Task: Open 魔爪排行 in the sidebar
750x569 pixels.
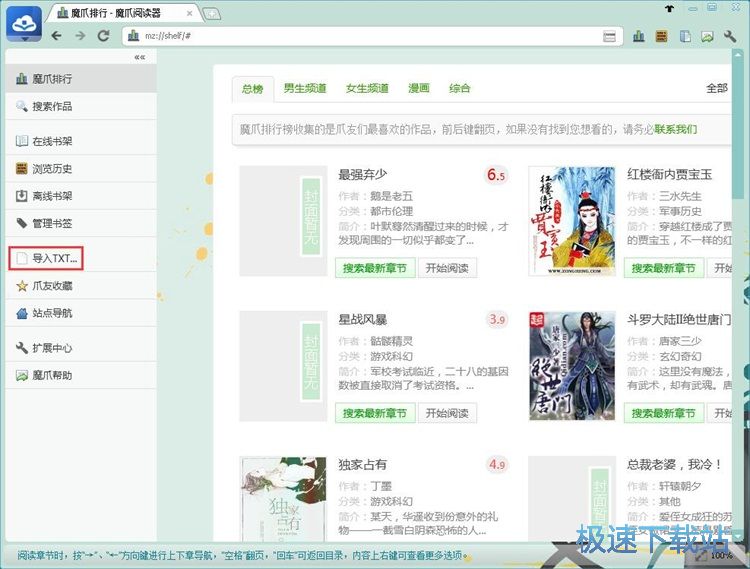Action: tap(81, 79)
